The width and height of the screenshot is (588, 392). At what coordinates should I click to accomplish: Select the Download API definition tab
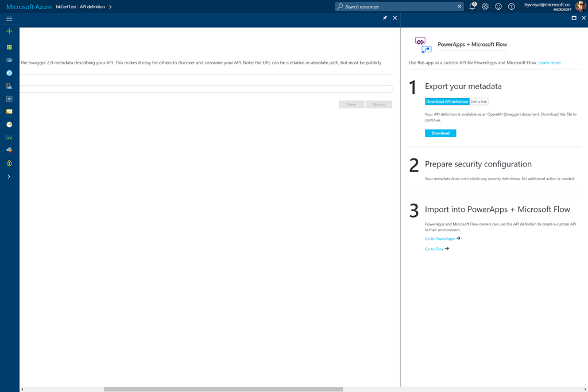(447, 102)
